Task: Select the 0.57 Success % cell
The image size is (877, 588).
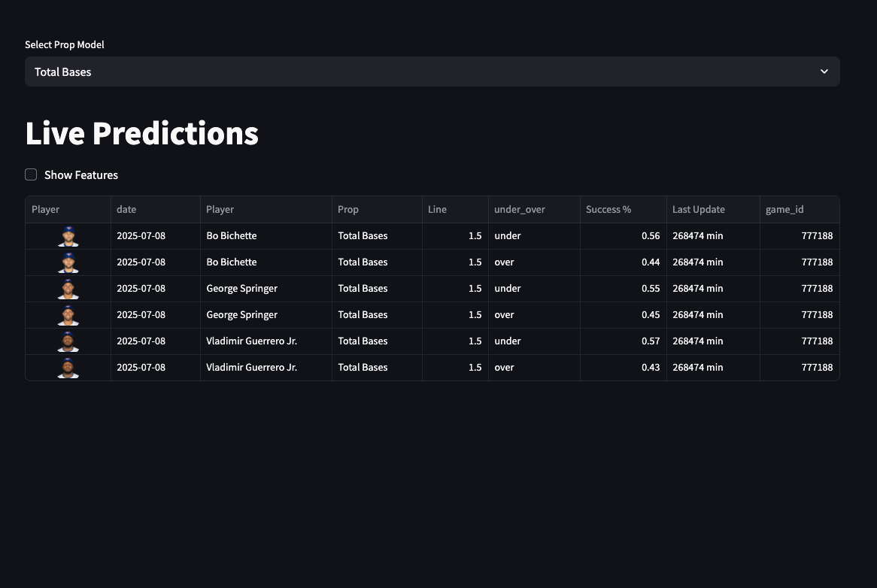Action: pyautogui.click(x=623, y=341)
